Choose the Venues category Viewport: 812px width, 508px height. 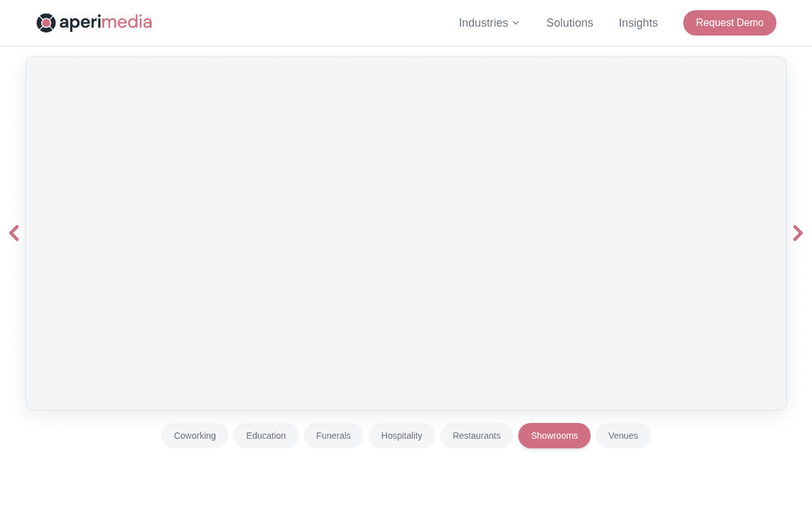[623, 436]
